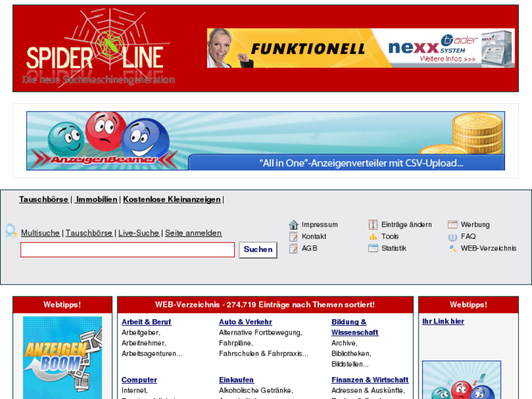Click Adressen & Auskünfte subcategory text
This screenshot has height=399, width=532.
click(x=368, y=390)
